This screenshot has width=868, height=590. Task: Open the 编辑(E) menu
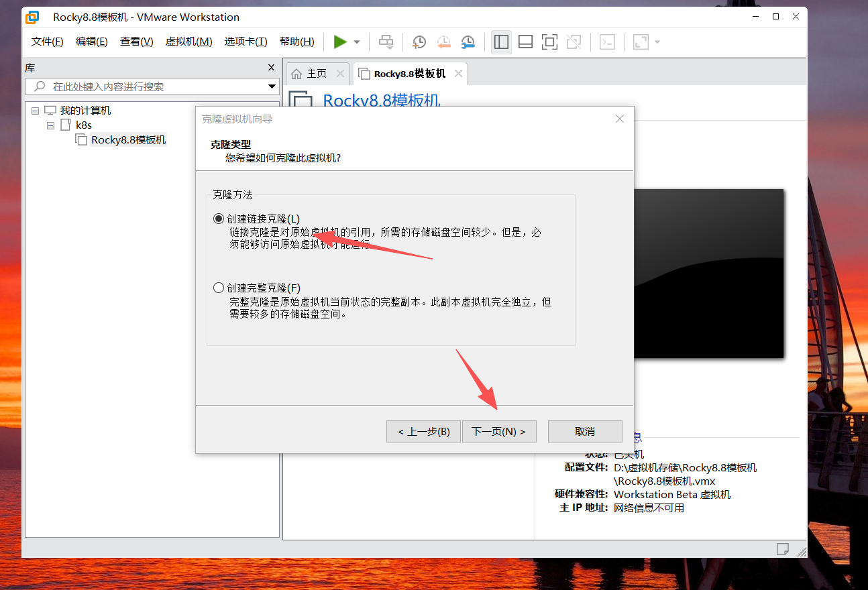92,42
